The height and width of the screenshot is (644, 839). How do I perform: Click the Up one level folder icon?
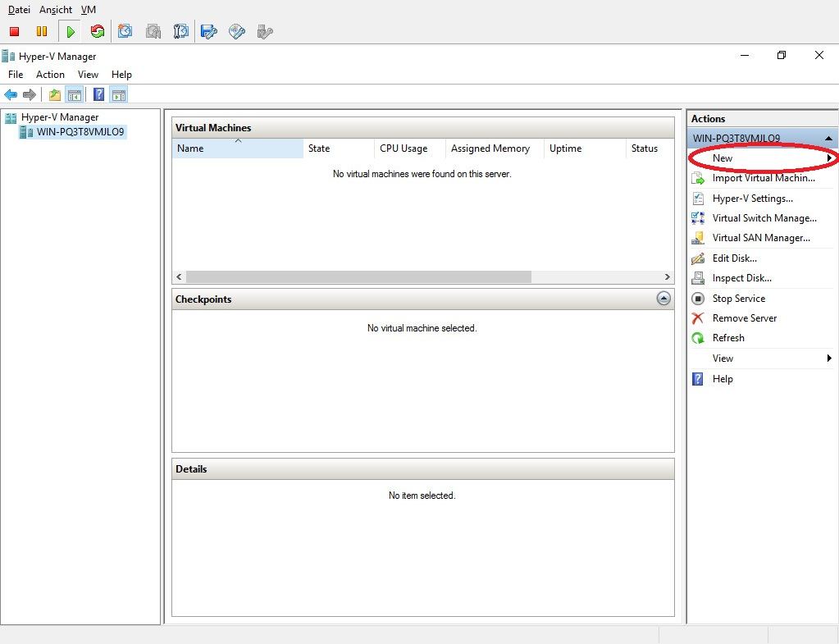(55, 95)
